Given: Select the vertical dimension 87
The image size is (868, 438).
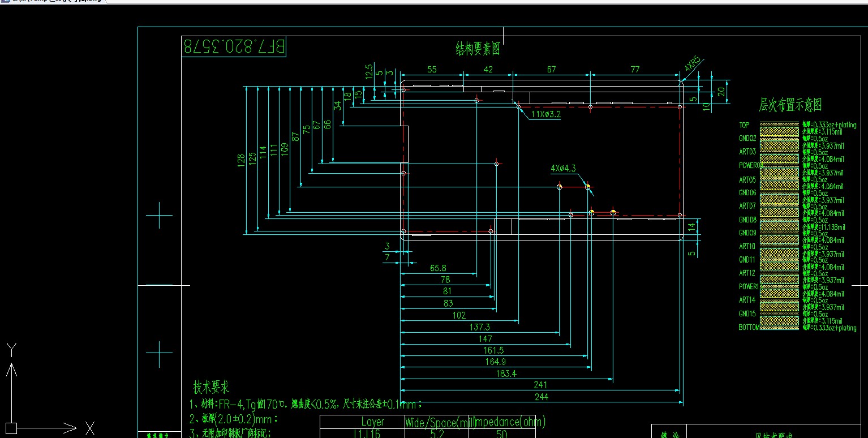Looking at the screenshot, I should [x=295, y=136].
